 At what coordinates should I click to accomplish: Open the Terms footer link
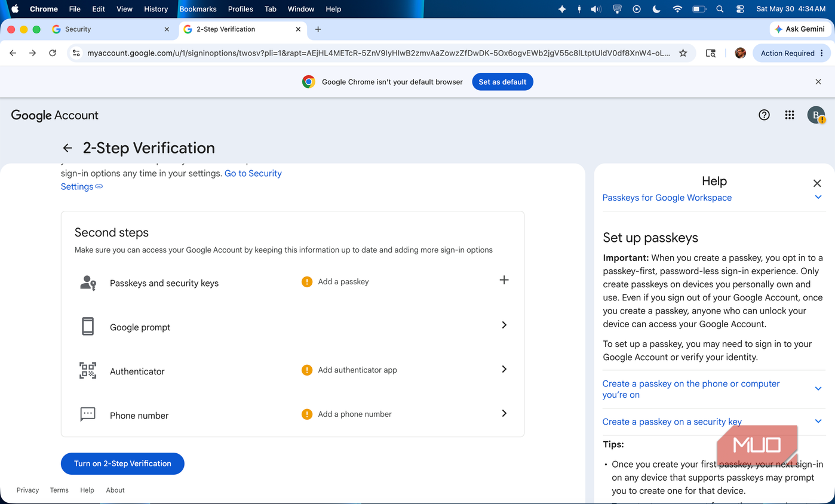[x=59, y=490]
